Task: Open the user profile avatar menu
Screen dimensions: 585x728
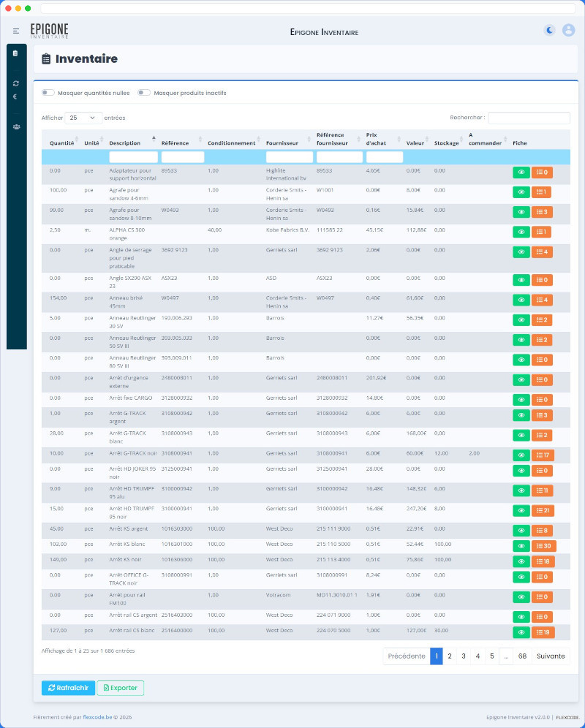Action: coord(568,30)
